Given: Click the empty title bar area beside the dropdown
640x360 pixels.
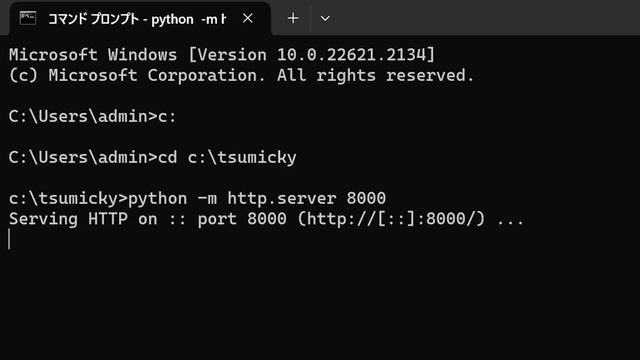Looking at the screenshot, I should coord(488,18).
